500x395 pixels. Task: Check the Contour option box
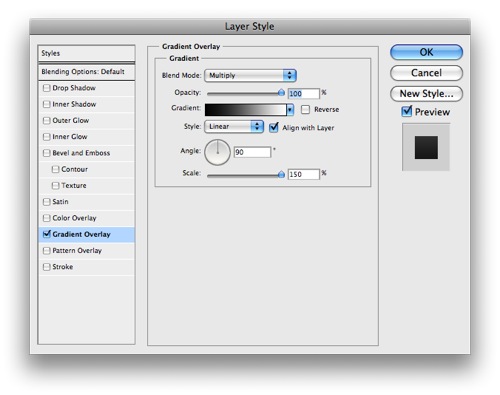(55, 169)
